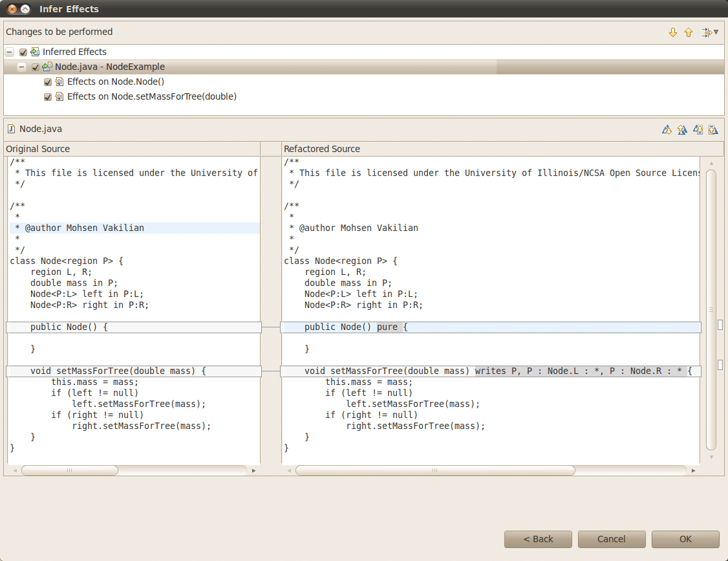
Task: Click scroll right arrow of Original Source pane
Action: tap(253, 470)
